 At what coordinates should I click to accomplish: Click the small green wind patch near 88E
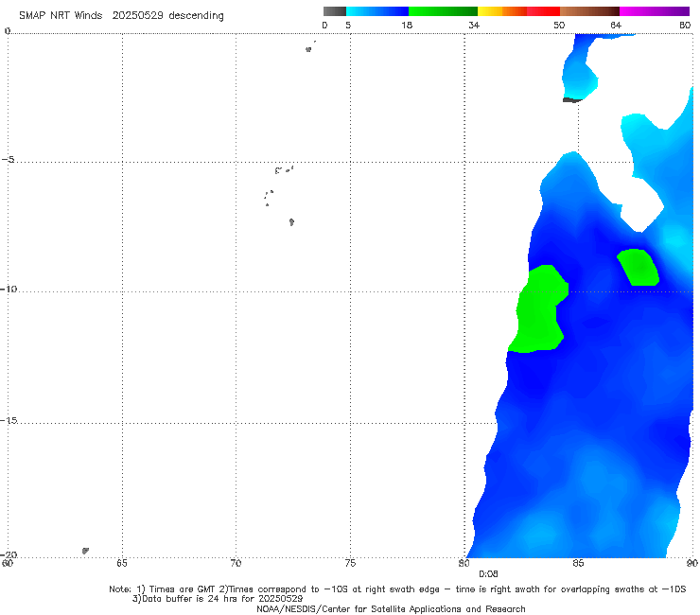[x=639, y=267]
